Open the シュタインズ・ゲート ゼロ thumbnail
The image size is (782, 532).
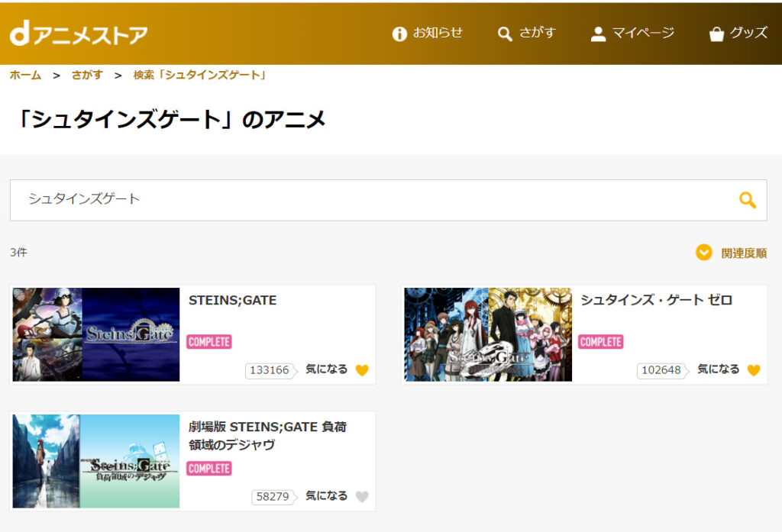point(486,334)
